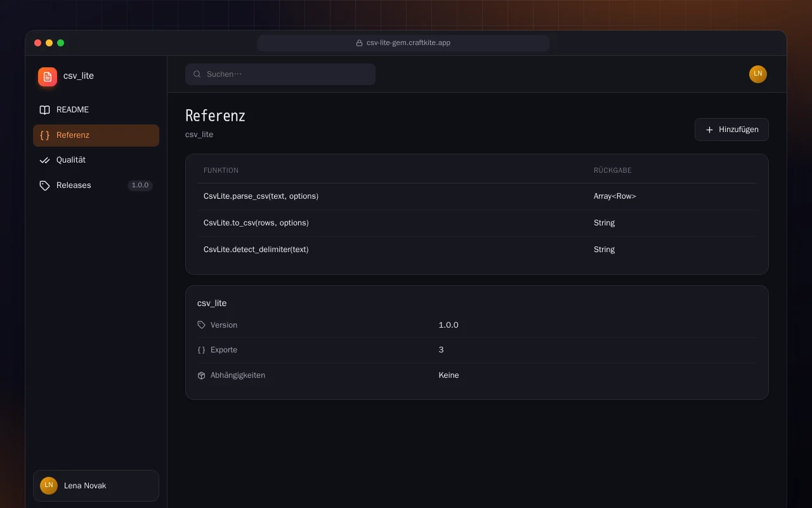Select the CsvLite.parse_csv(text, options) row
Screen dimensions: 812x508
tap(477, 196)
